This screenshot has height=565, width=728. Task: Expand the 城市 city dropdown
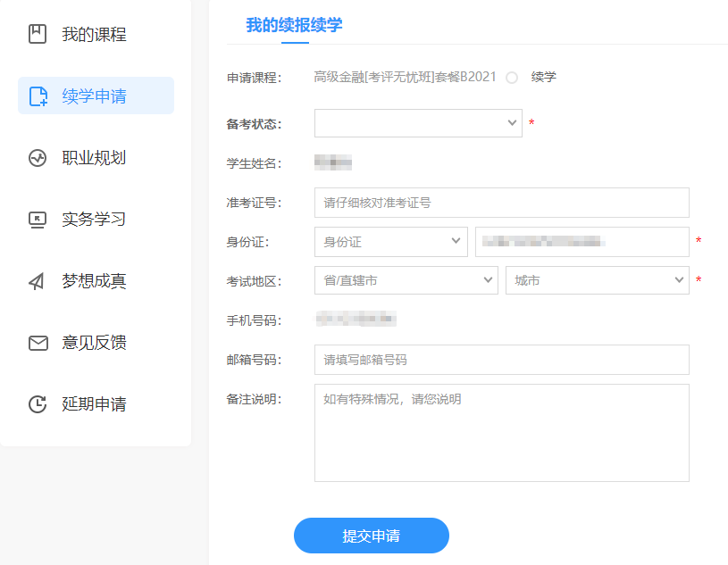coord(597,279)
